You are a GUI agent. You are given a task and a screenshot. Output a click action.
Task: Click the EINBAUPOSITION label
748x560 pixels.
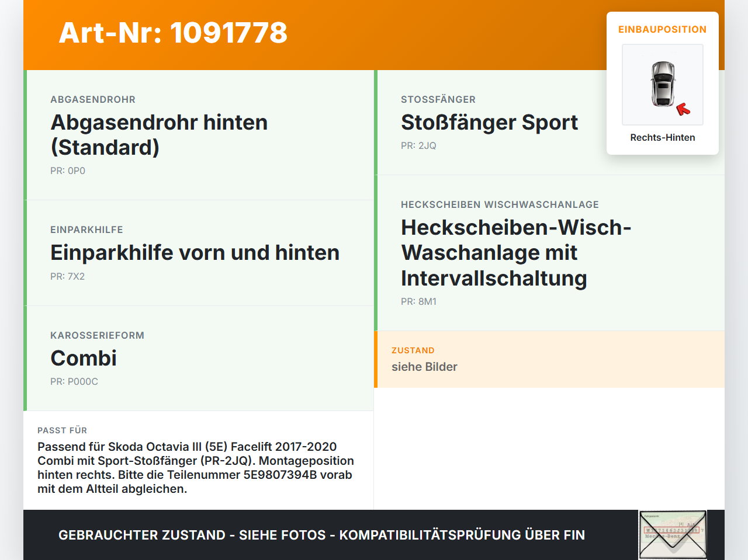point(663,29)
